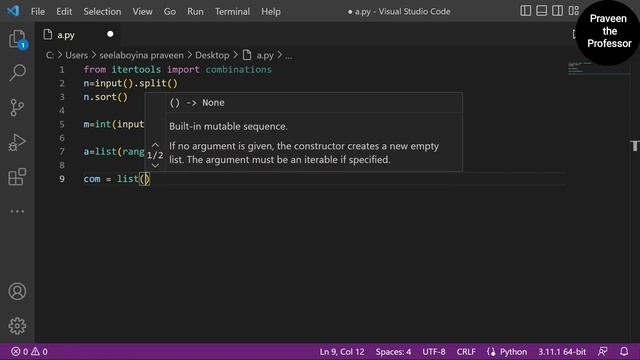Click line number 9 in the gutter

tap(62, 179)
